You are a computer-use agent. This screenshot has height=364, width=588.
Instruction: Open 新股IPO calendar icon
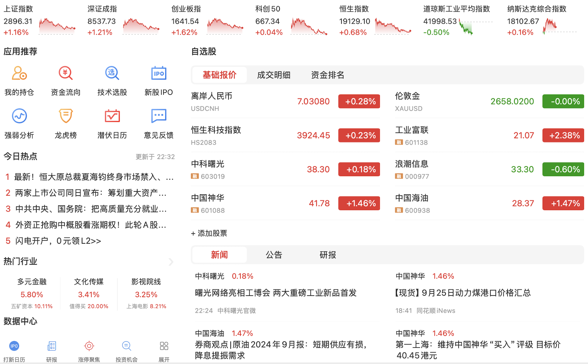[159, 73]
